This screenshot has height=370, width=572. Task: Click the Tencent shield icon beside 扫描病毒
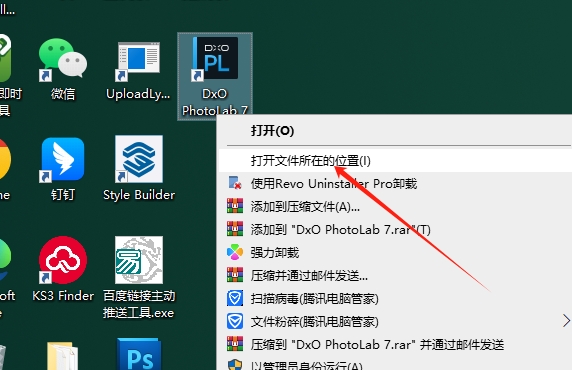coord(235,298)
